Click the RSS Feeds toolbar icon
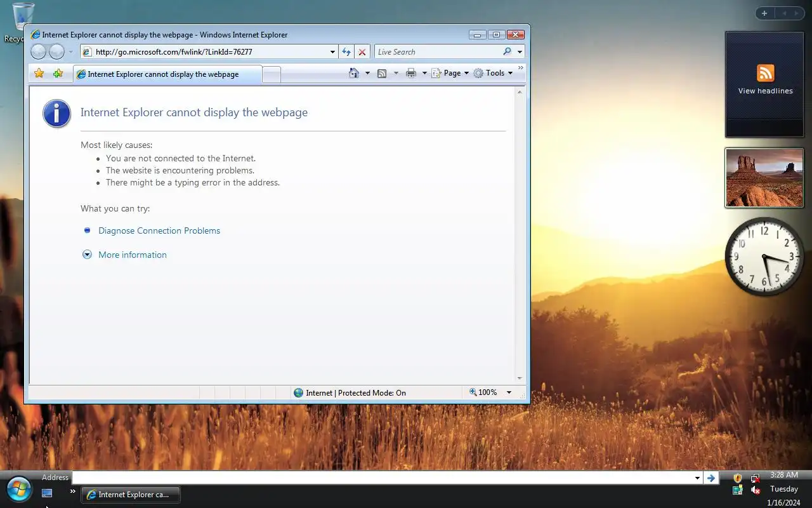The width and height of the screenshot is (812, 508). [382, 73]
